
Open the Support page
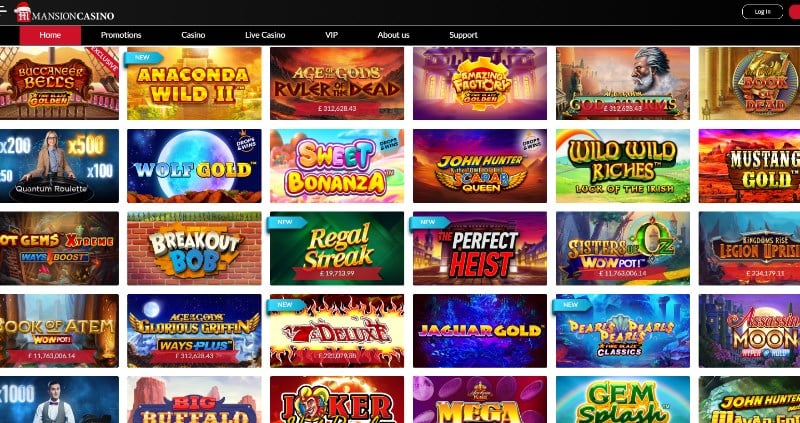(x=463, y=35)
